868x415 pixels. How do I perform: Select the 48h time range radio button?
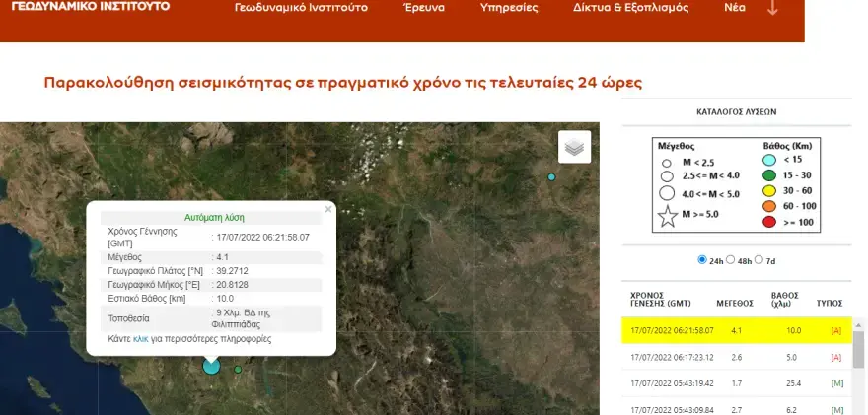pyautogui.click(x=731, y=260)
